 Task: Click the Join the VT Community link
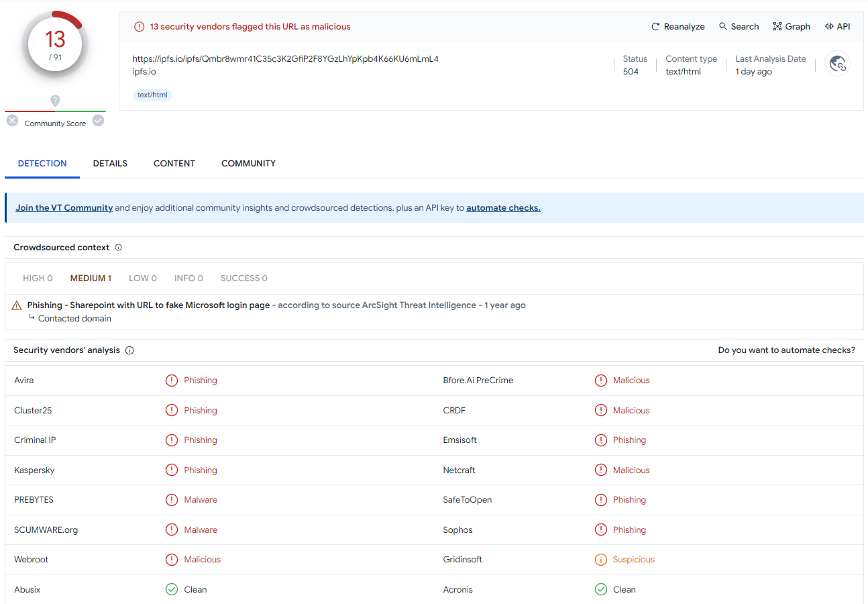click(64, 208)
